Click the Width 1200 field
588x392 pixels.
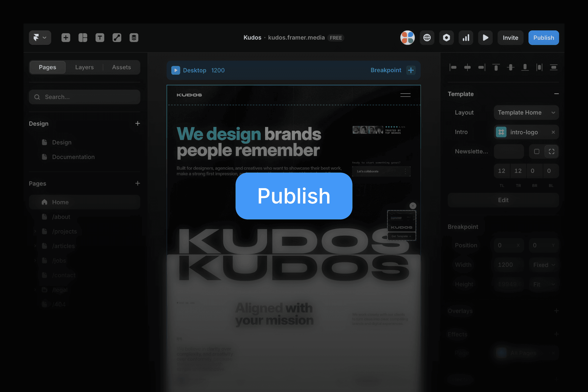509,265
